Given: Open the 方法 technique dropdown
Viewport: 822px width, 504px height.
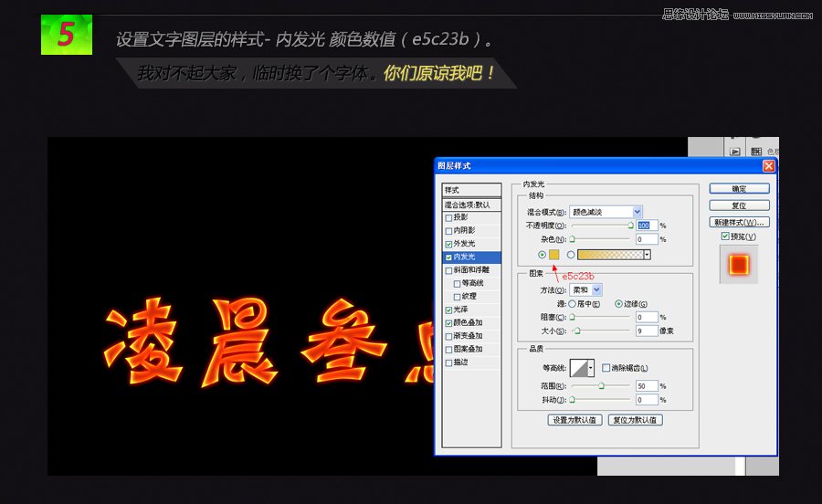Looking at the screenshot, I should [586, 289].
